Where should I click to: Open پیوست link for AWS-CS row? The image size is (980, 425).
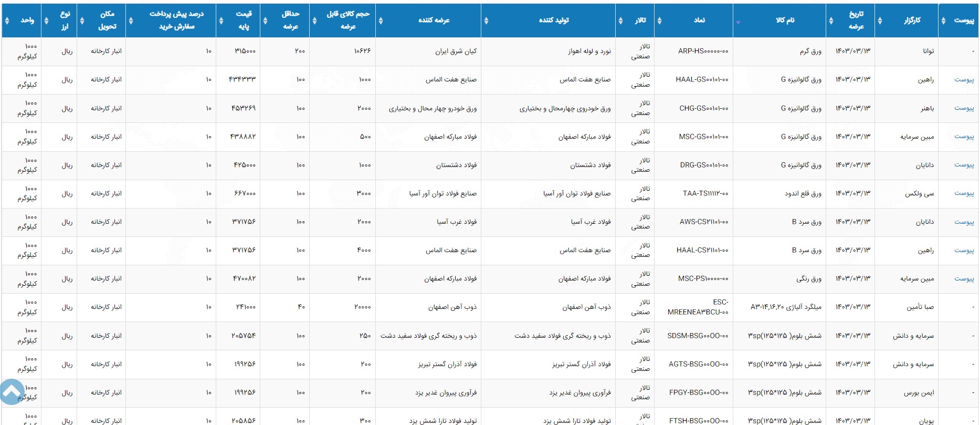click(x=964, y=222)
